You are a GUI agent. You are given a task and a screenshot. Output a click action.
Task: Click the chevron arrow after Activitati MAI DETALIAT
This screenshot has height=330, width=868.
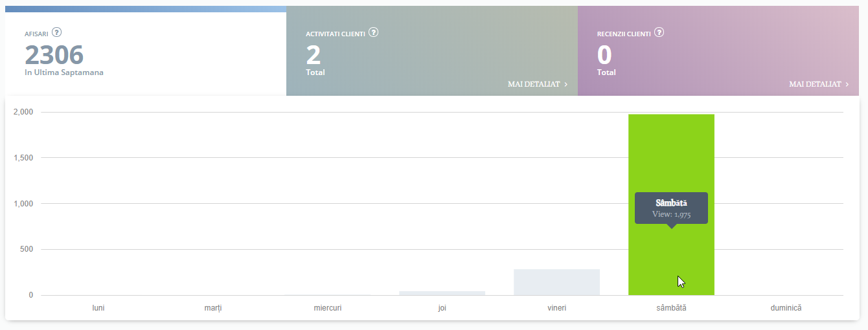(565, 84)
